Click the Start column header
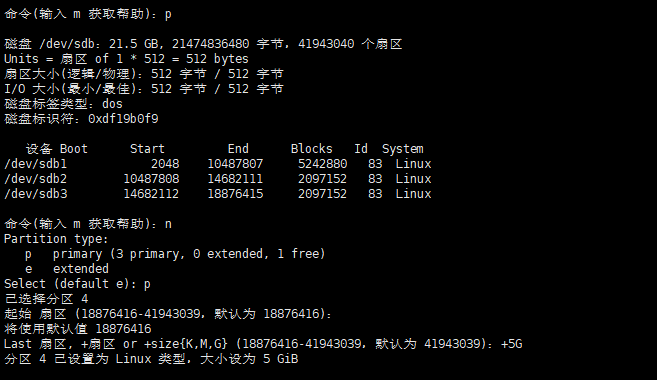 pyautogui.click(x=147, y=149)
